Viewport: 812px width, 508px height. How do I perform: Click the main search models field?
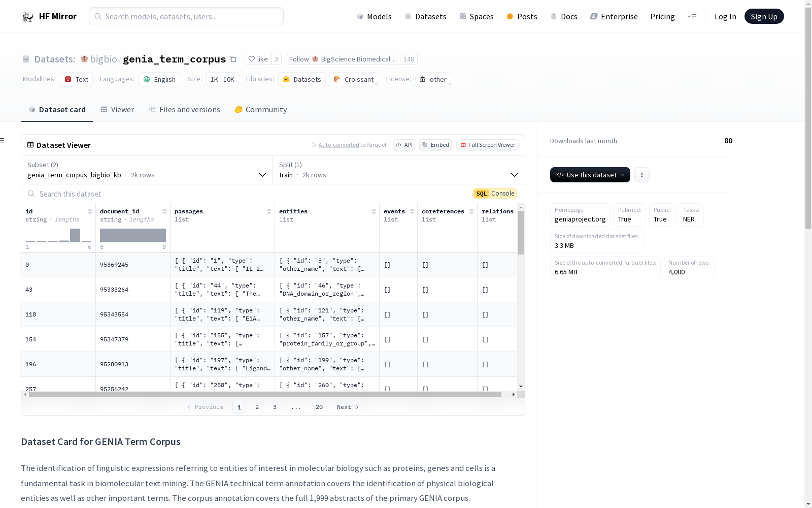(186, 16)
